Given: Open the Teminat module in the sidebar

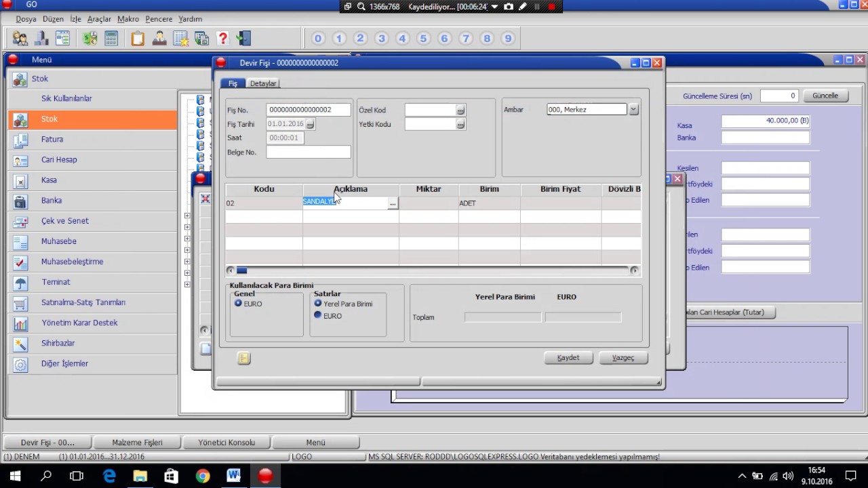Looking at the screenshot, I should pos(93,282).
